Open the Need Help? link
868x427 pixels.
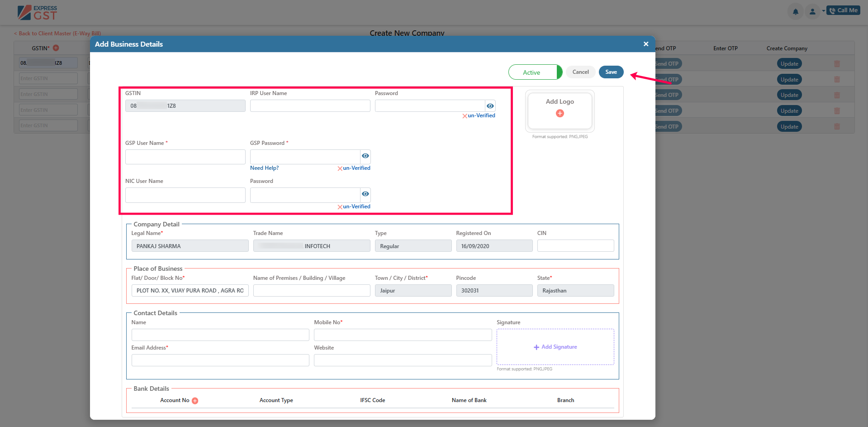tap(264, 168)
